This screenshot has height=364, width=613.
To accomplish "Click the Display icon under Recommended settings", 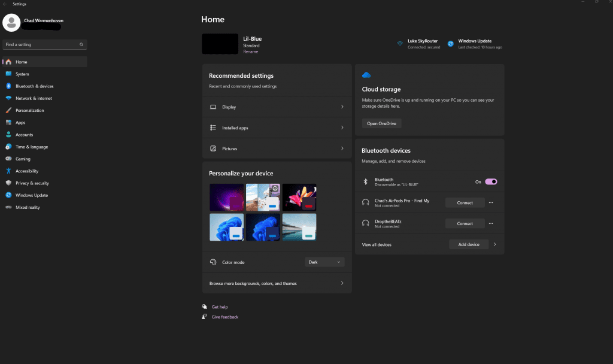I will [213, 107].
